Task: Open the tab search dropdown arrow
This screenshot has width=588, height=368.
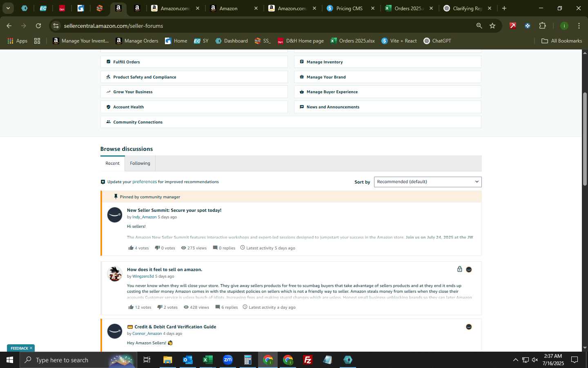Action: (x=8, y=8)
